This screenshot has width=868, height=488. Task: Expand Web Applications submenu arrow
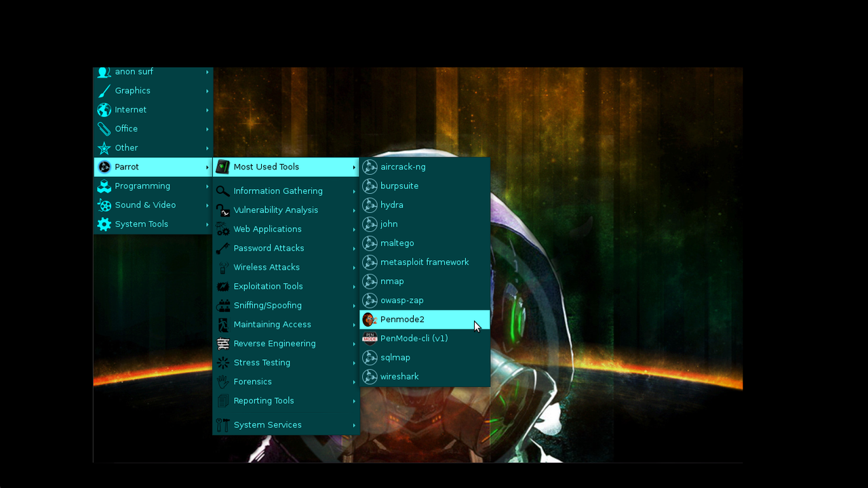[354, 229]
